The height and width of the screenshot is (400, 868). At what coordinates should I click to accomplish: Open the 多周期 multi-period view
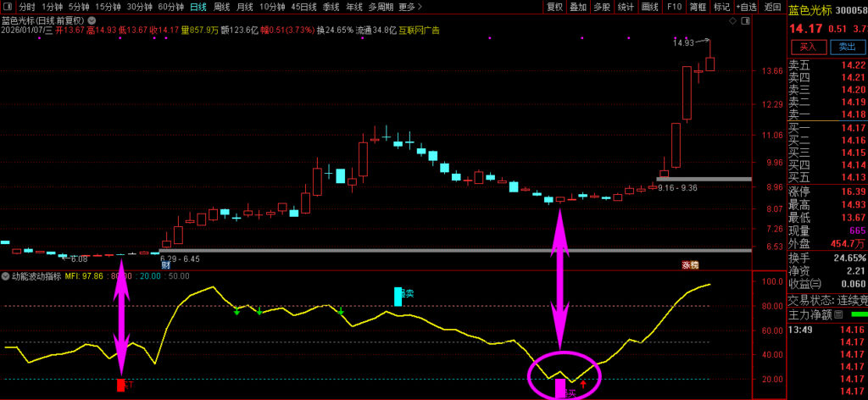(x=381, y=6)
